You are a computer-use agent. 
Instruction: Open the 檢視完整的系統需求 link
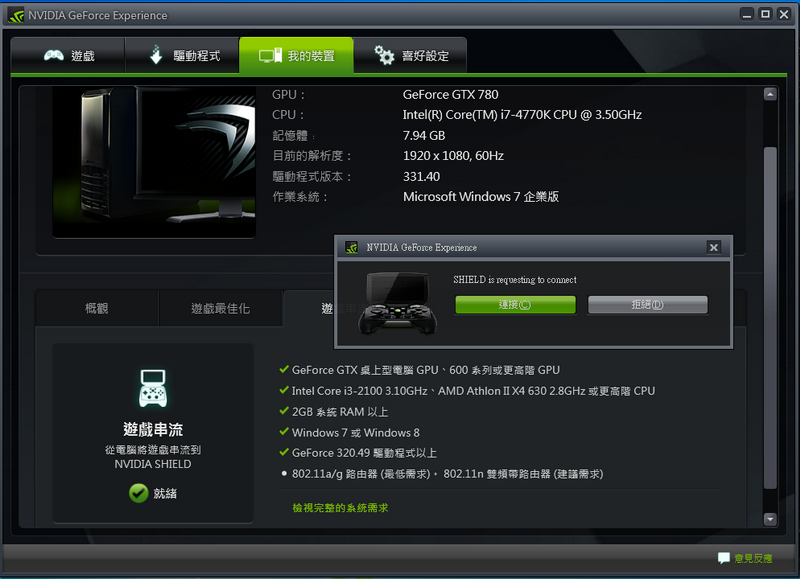click(340, 508)
